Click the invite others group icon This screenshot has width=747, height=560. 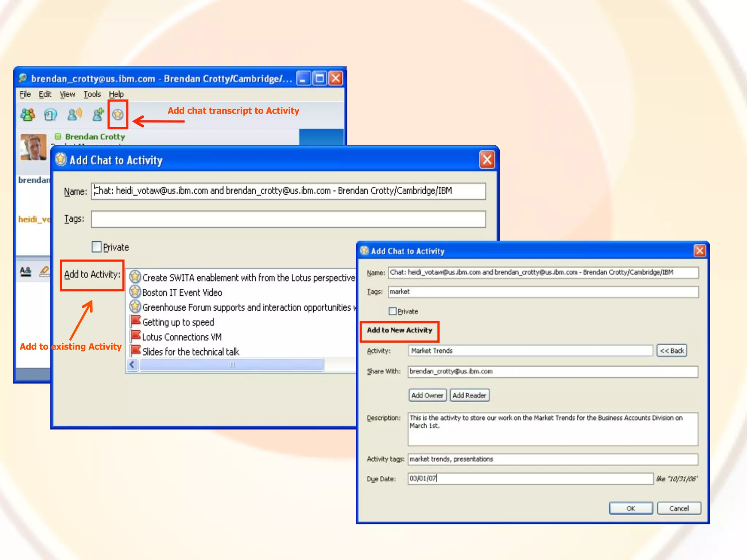(x=28, y=114)
